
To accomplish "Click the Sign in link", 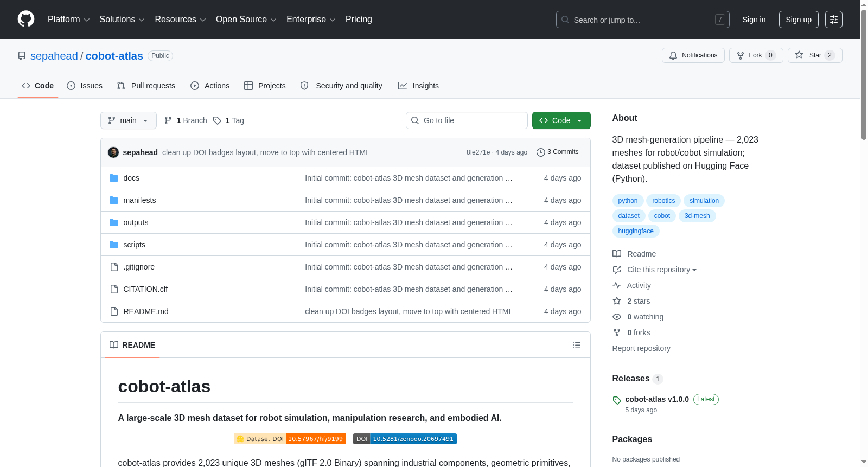I will 754,20.
